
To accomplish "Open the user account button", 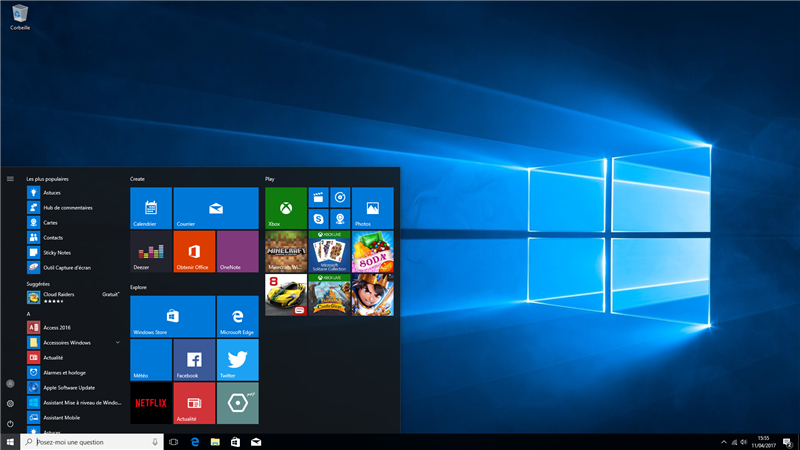I will click(x=10, y=384).
